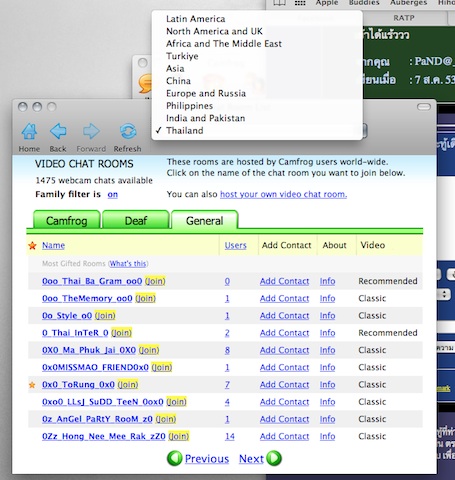Choose Asia in the region menu
The height and width of the screenshot is (480, 455).
(175, 68)
